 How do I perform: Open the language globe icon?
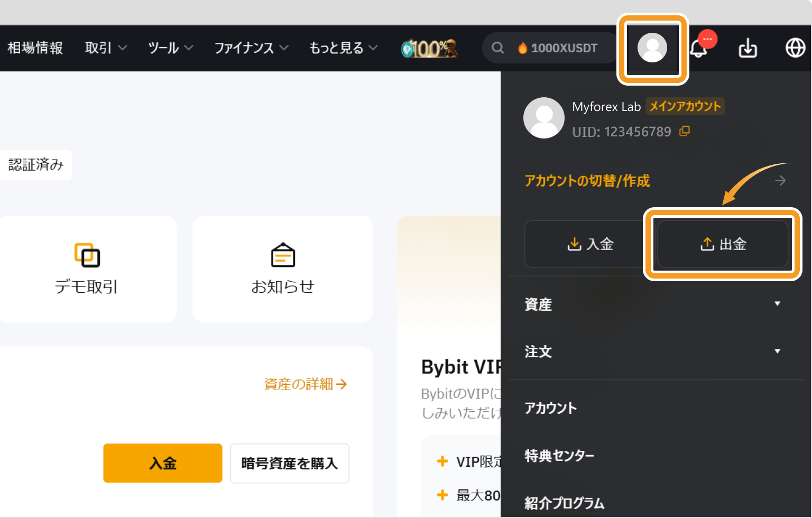tap(795, 48)
